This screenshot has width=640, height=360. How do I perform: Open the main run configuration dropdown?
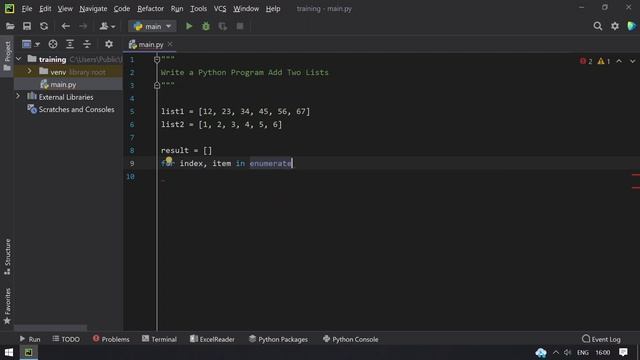coord(152,26)
